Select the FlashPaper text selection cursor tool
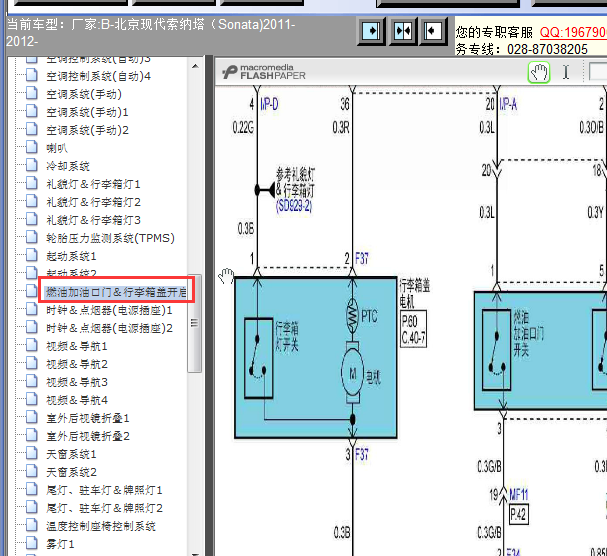The width and height of the screenshot is (607, 556). [566, 72]
